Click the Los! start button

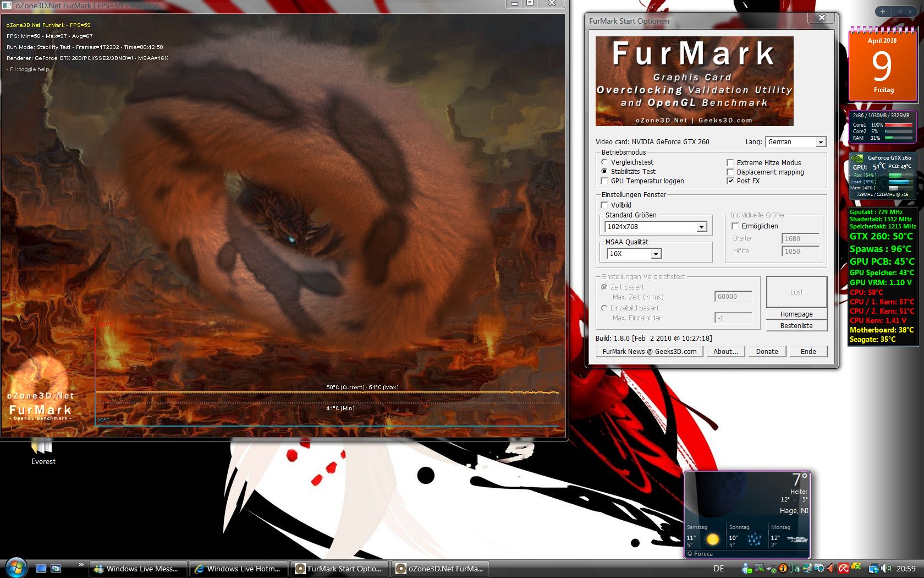(x=796, y=292)
